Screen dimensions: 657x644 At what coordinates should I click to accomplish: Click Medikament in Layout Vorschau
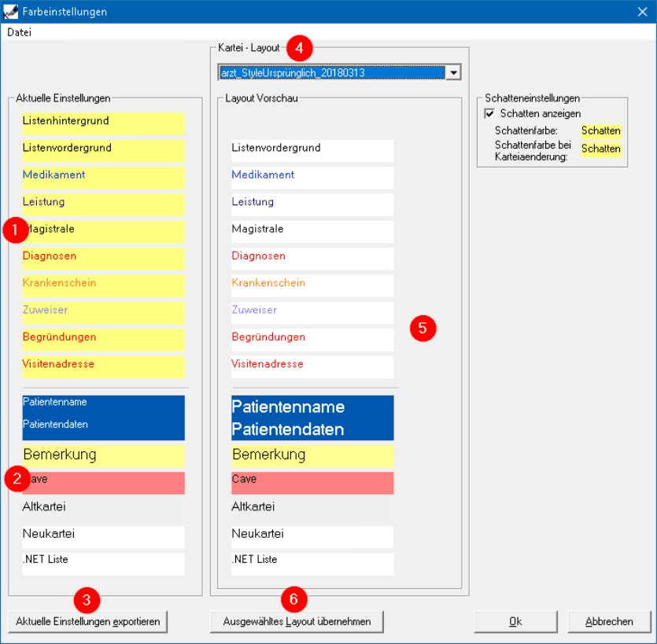(312, 178)
